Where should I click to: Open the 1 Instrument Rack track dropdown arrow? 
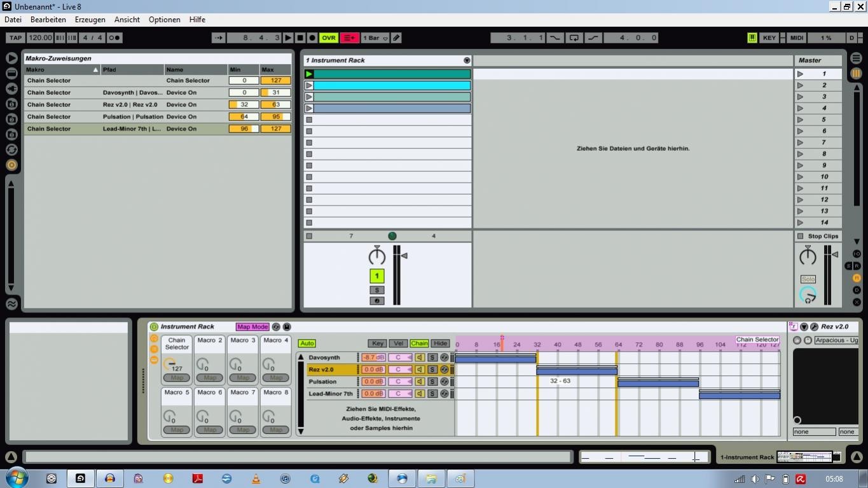tap(467, 60)
